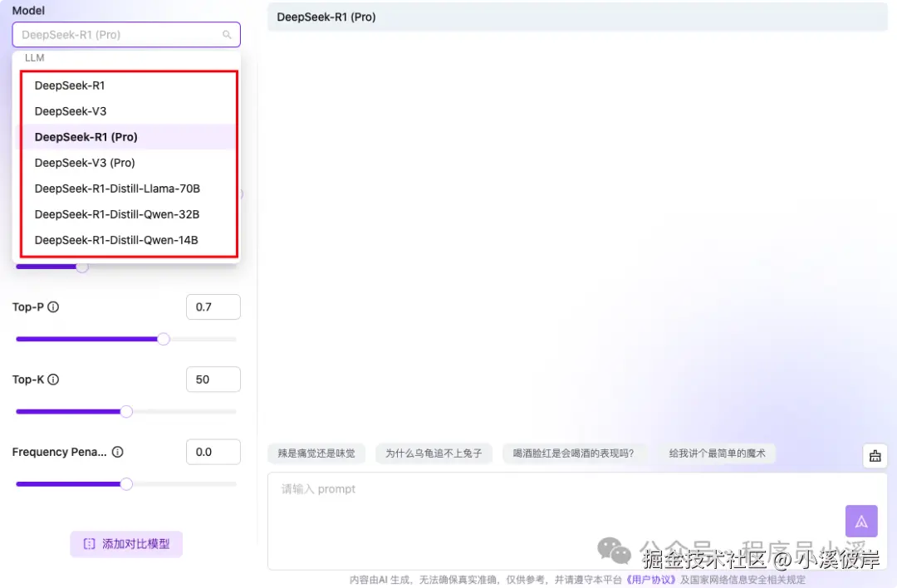Click the LLM section header in dropdown
The width and height of the screenshot is (897, 588).
click(34, 57)
